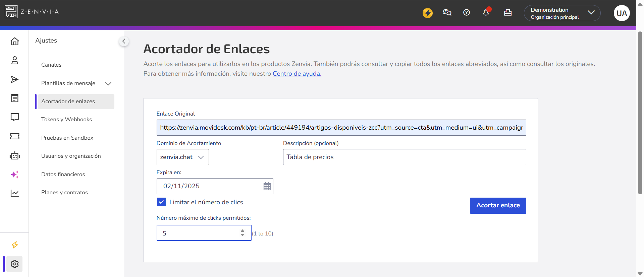Uncheck Limitar el número de clics
The height and width of the screenshot is (277, 644).
(x=161, y=202)
